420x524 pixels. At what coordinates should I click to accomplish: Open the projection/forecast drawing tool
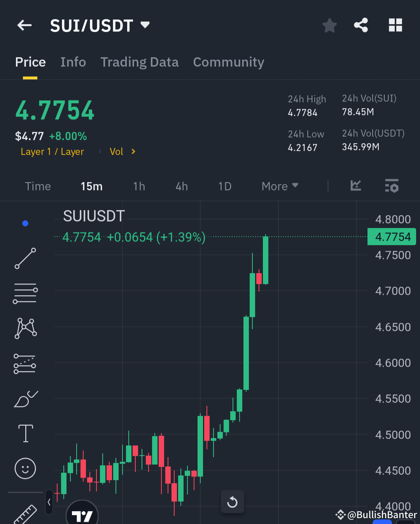point(25,364)
